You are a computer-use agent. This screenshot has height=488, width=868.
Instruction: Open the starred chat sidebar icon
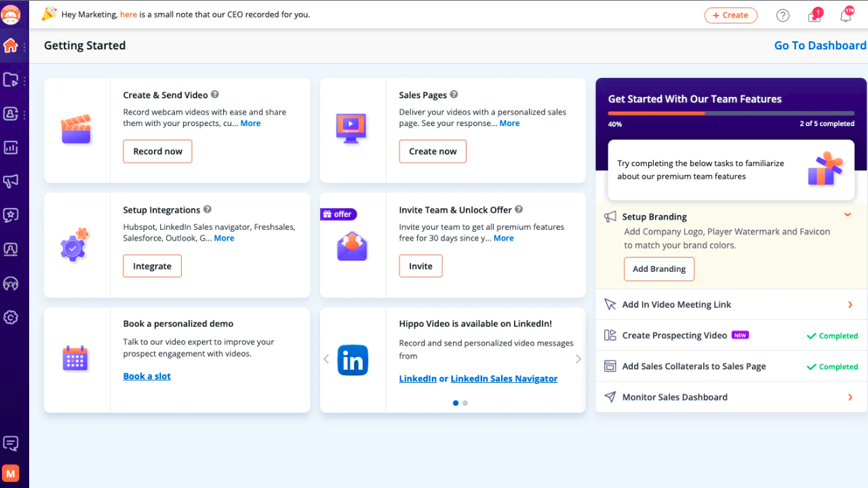pos(10,215)
